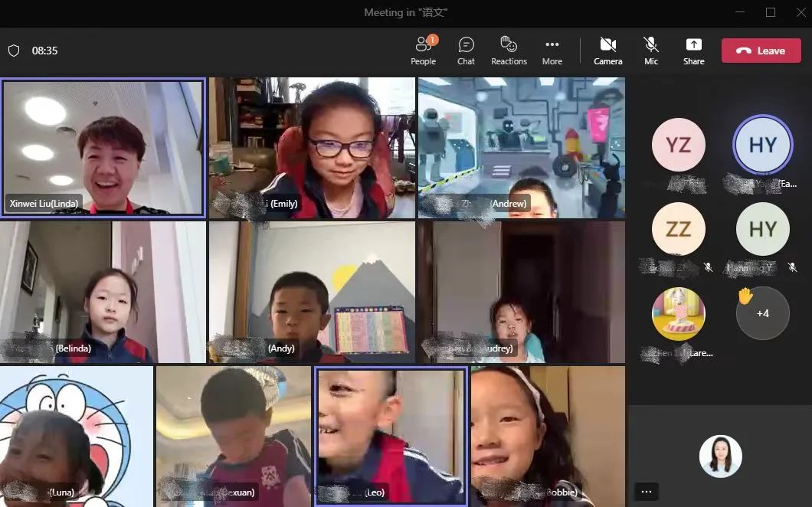Select the Andy video tile
Screen dimensions: 812x507
pyautogui.click(x=312, y=292)
